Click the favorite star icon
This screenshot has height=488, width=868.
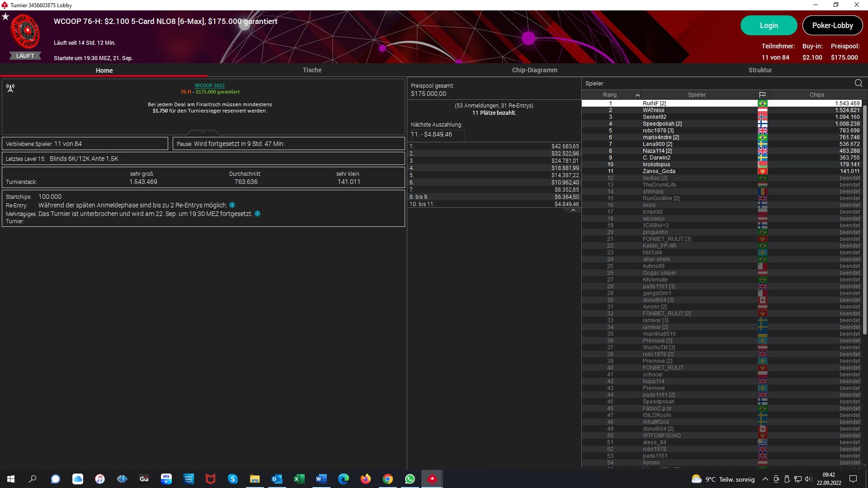pyautogui.click(x=5, y=17)
